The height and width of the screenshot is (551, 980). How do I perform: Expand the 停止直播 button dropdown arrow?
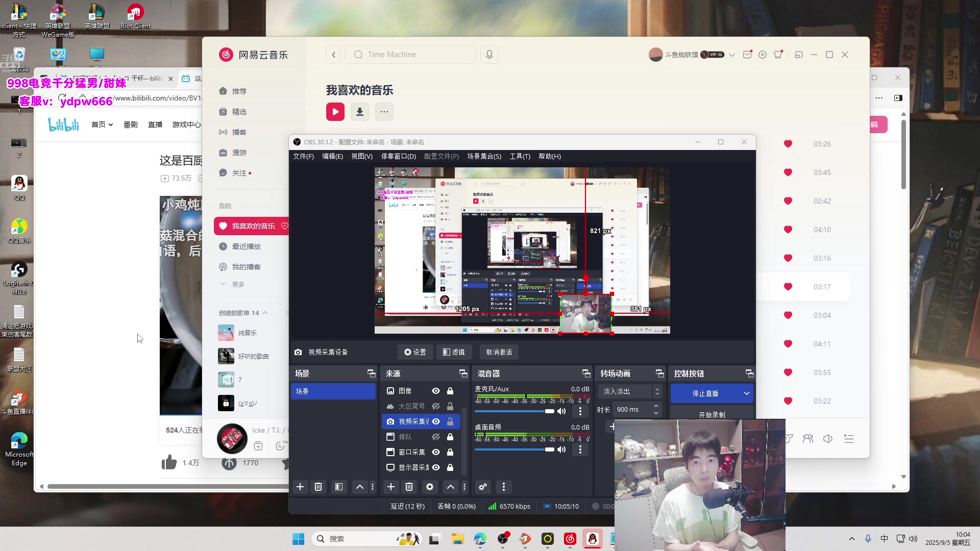(x=747, y=393)
